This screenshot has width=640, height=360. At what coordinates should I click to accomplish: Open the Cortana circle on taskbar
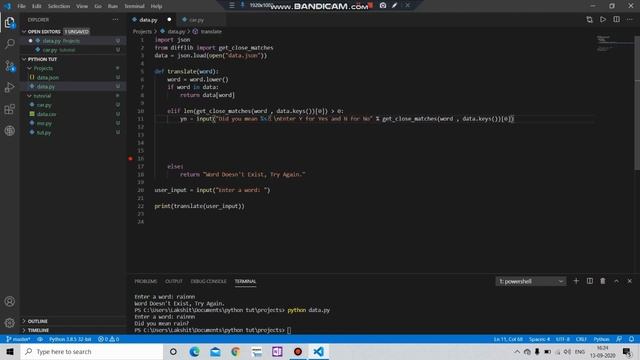coord(173,351)
